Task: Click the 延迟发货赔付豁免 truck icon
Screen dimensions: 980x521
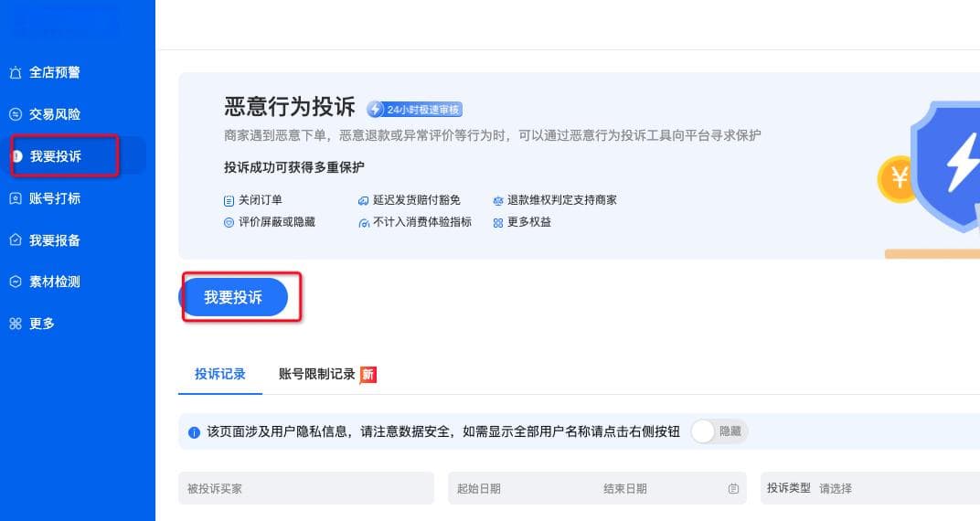Action: tap(363, 200)
